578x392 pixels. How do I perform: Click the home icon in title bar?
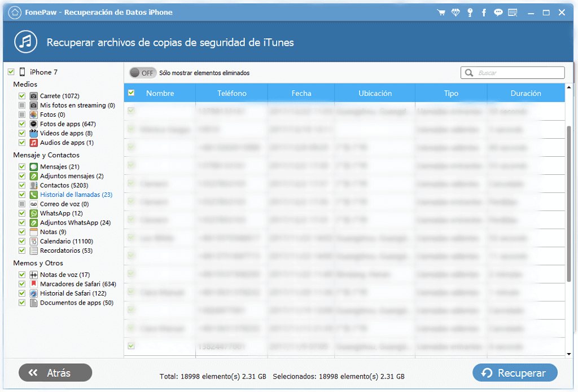tap(15, 12)
